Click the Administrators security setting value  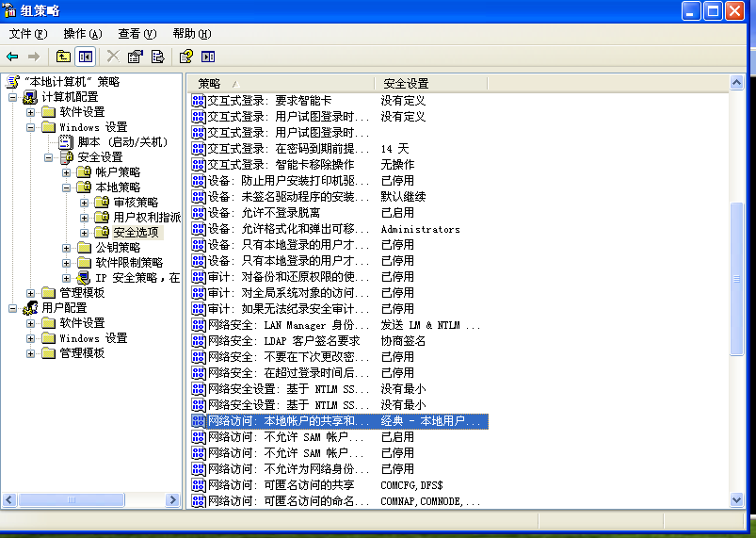click(x=421, y=229)
